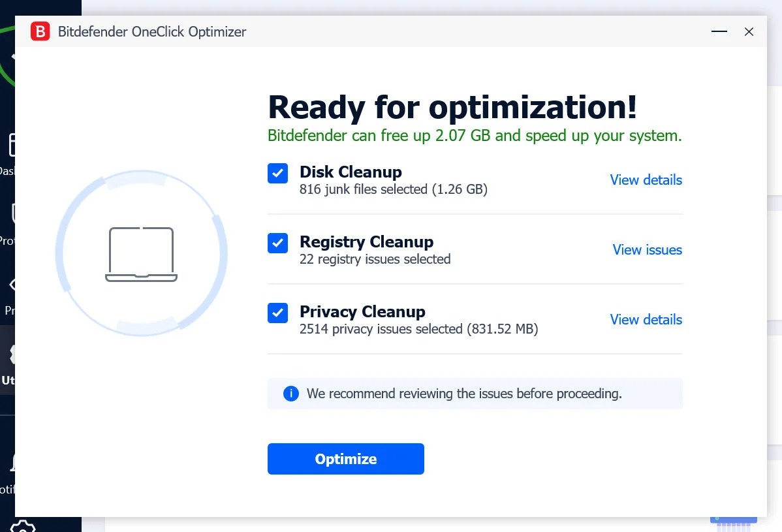This screenshot has width=782, height=532.
Task: View details for Privacy Cleanup
Action: click(646, 320)
